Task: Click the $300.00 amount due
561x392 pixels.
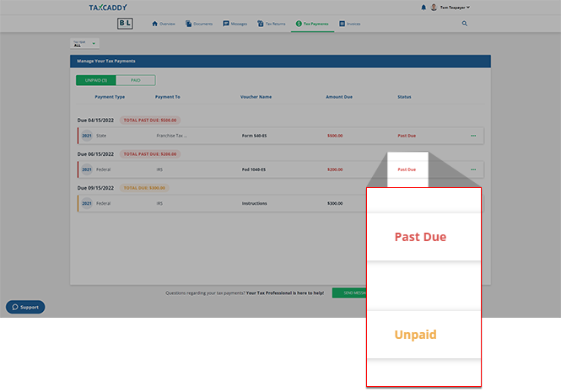Action: click(335, 203)
